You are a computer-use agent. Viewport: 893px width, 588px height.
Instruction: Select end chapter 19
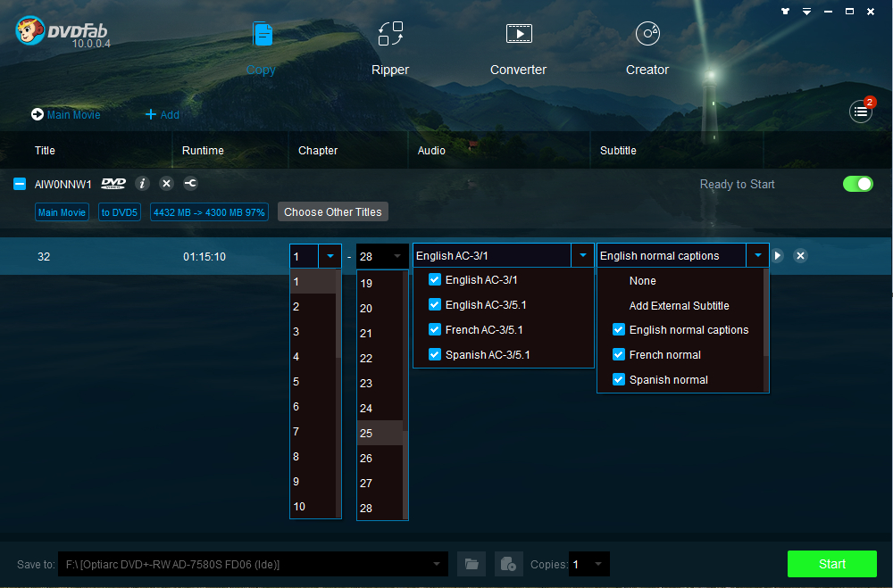(380, 283)
